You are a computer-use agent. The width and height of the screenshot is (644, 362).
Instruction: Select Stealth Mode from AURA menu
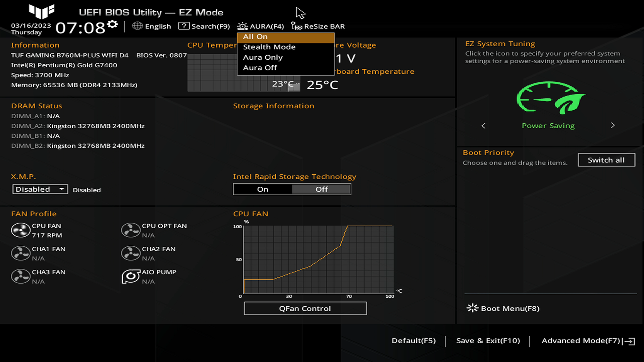269,46
